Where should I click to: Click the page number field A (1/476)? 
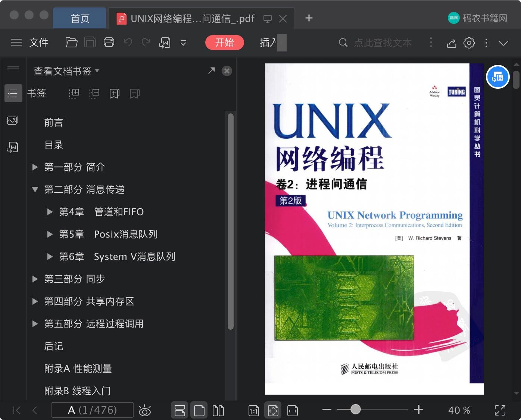(92, 410)
